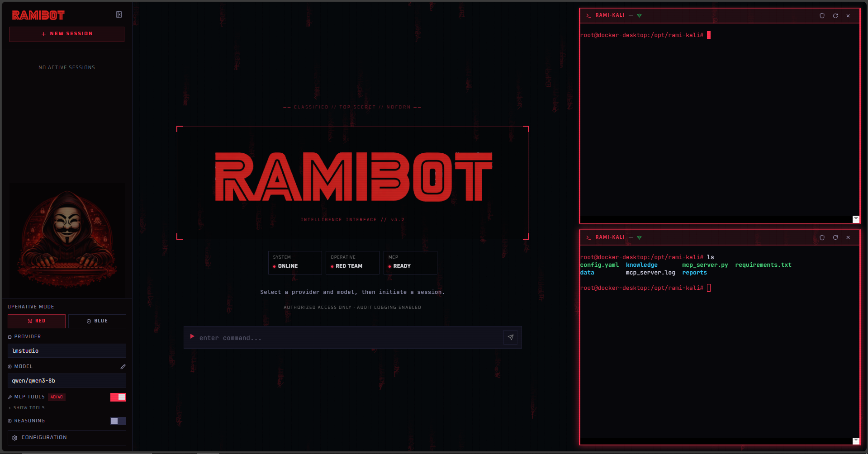This screenshot has height=454, width=868.
Task: Start a new session
Action: pos(67,34)
